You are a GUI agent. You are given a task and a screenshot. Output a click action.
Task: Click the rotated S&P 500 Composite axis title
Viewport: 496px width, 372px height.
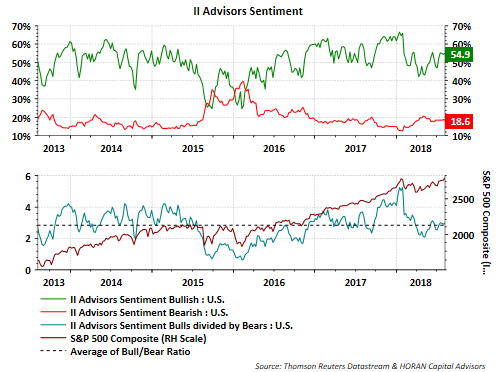coord(486,222)
